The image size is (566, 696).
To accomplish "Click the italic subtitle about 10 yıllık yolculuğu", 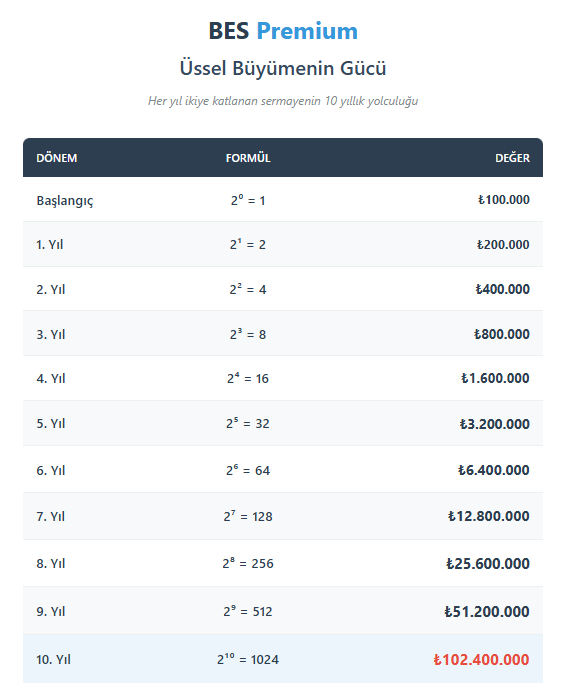I will pyautogui.click(x=283, y=101).
